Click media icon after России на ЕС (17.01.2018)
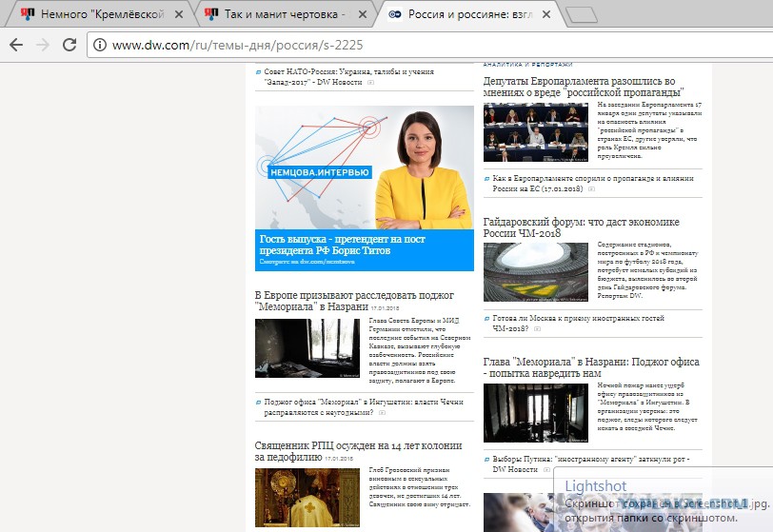 click(x=591, y=188)
